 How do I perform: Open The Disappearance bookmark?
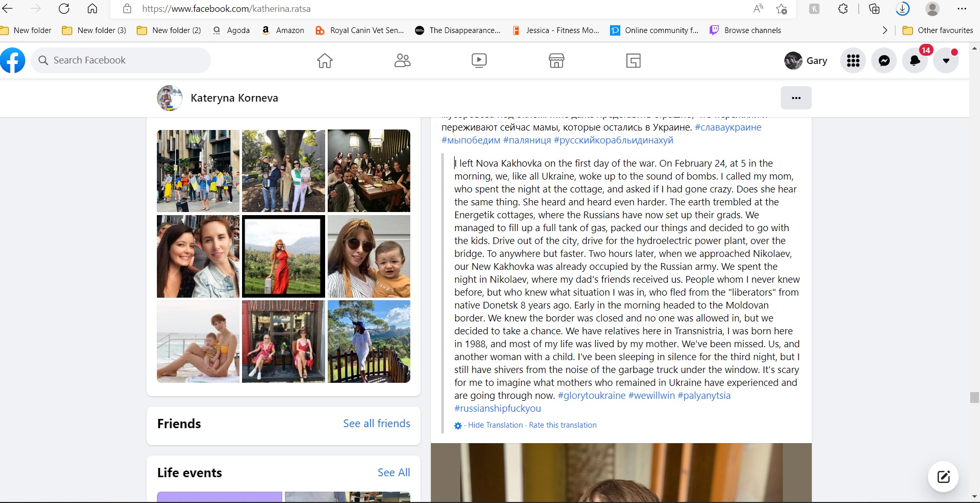coord(458,30)
